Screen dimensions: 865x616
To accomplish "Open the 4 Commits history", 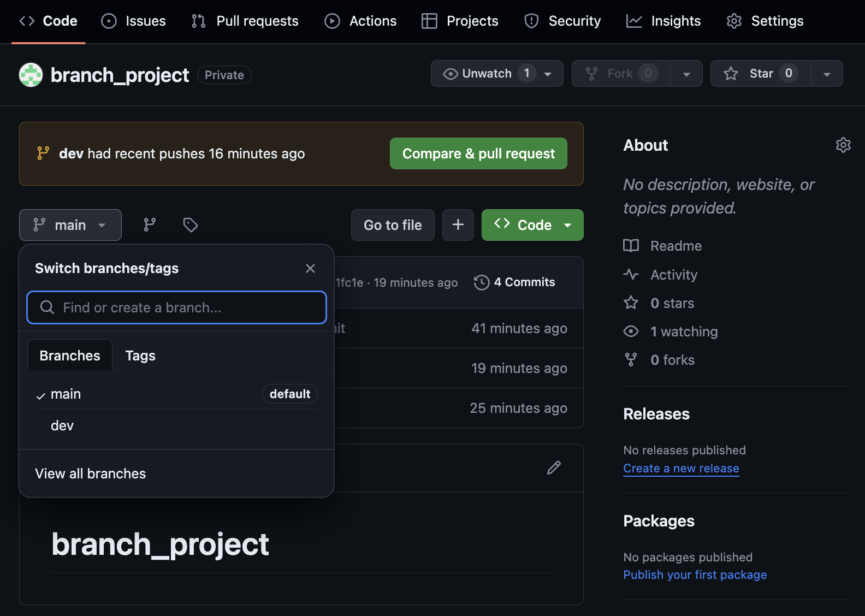I will pos(514,282).
